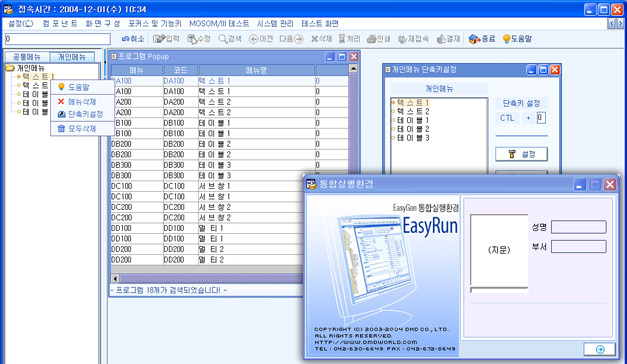The height and width of the screenshot is (364, 627).
Task: Click the 단축키 설정 label
Action: click(x=521, y=103)
